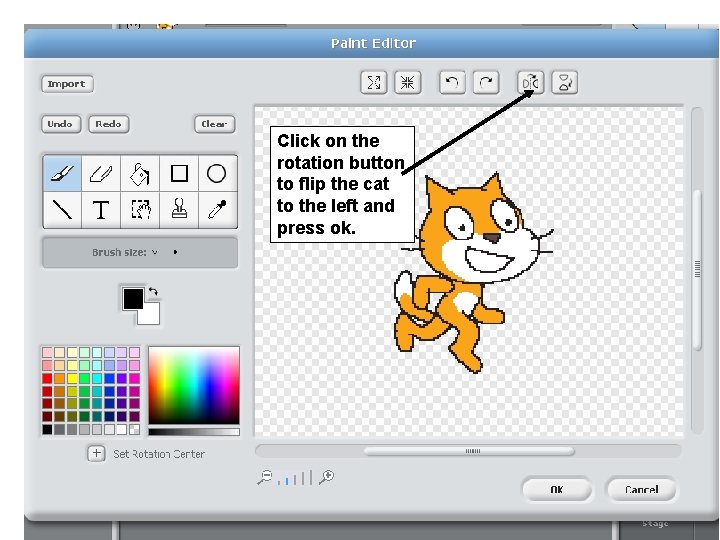Screen dimensions: 720x540
Task: Select the Stamp tool
Action: [x=179, y=210]
